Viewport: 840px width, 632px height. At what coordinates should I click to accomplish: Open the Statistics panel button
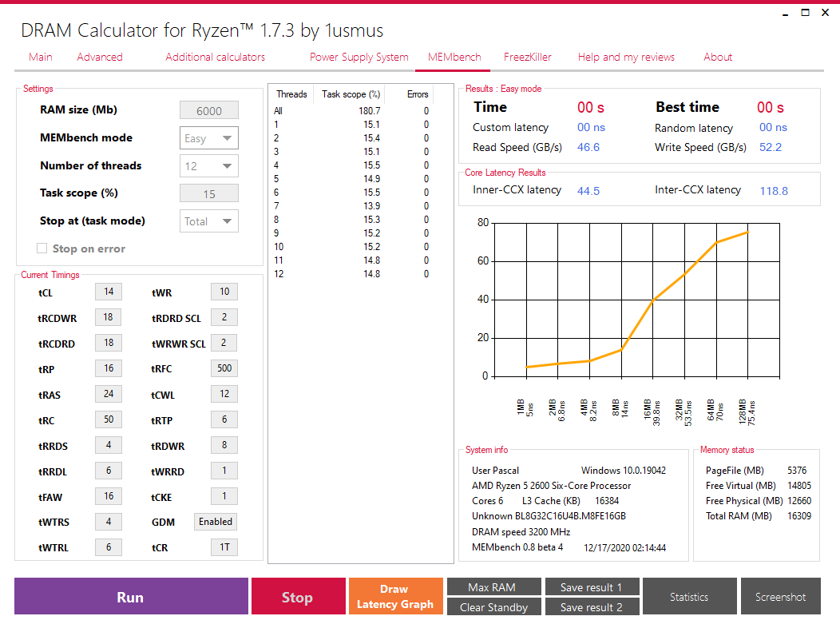click(x=689, y=596)
